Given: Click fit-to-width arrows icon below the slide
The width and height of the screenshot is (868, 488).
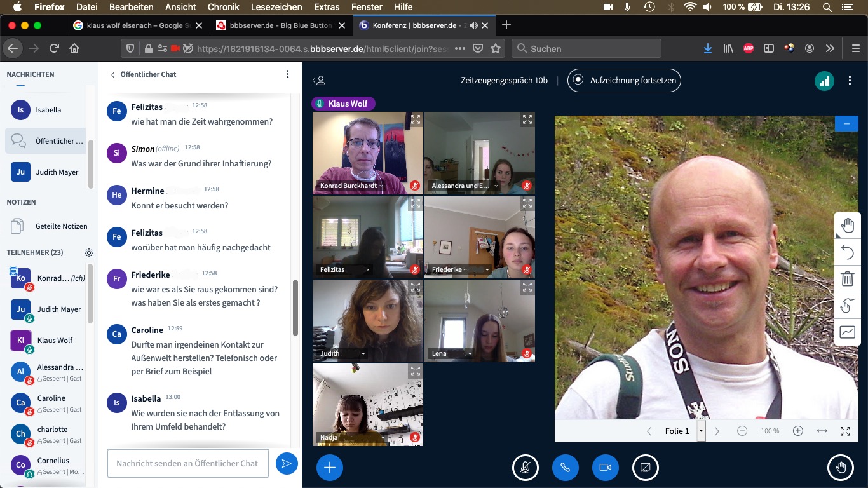Looking at the screenshot, I should click(x=822, y=431).
